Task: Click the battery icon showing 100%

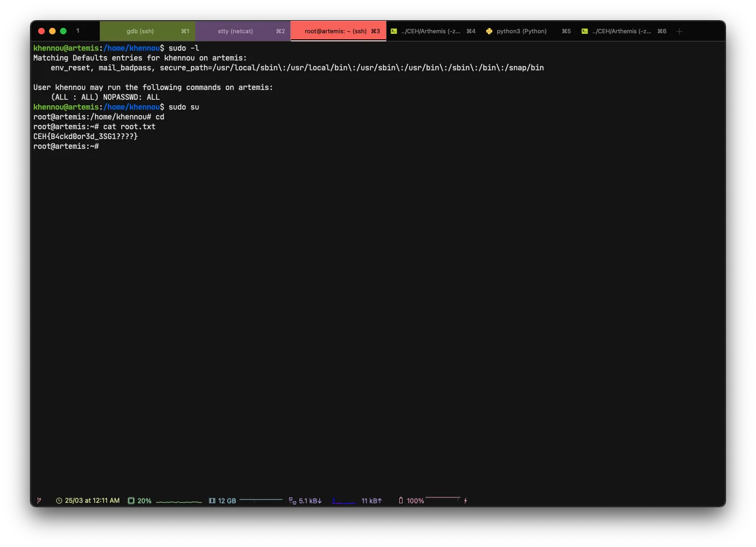Action: pyautogui.click(x=401, y=501)
